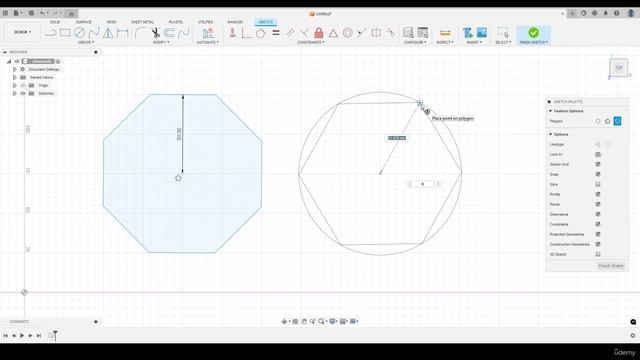Toggle Projected Geometries checkbox

pyautogui.click(x=598, y=234)
